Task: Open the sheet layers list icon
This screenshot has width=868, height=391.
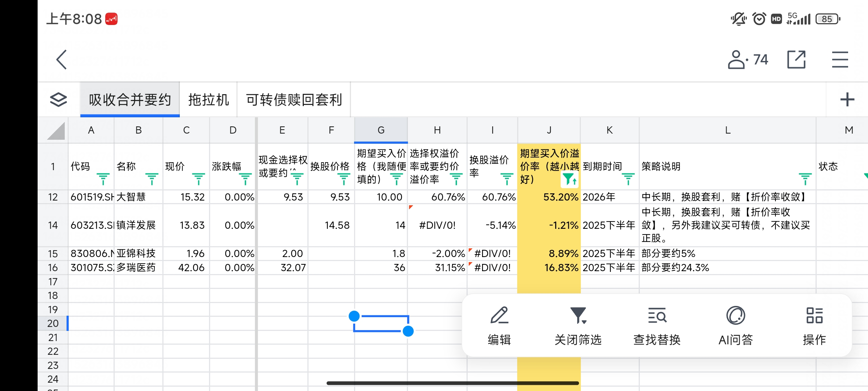Action: [59, 100]
